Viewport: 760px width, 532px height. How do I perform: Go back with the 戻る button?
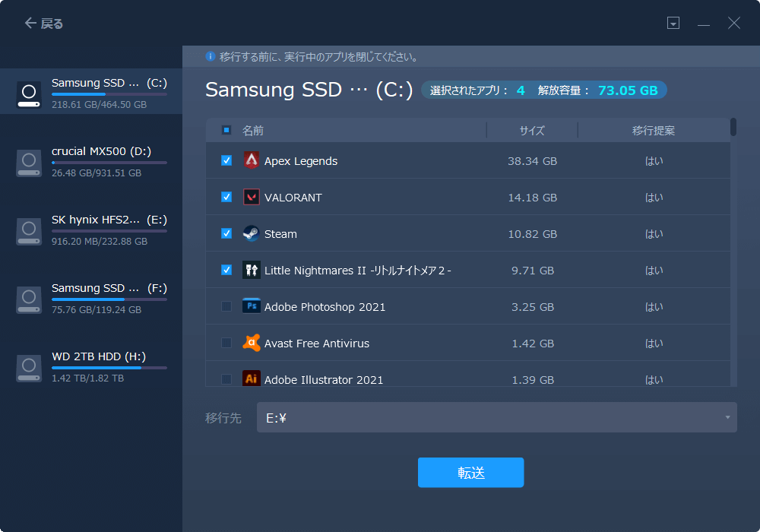[43, 24]
